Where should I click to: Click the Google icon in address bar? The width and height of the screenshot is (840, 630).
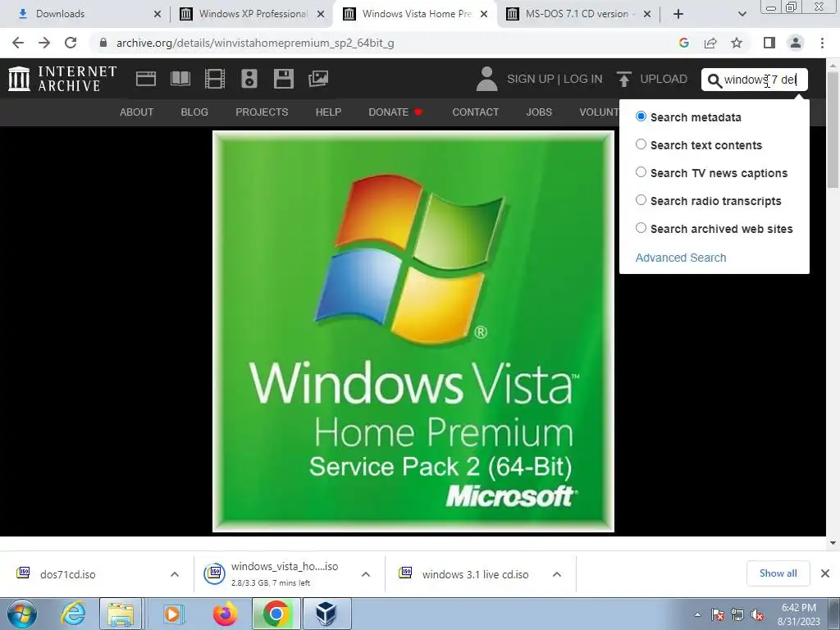[683, 43]
